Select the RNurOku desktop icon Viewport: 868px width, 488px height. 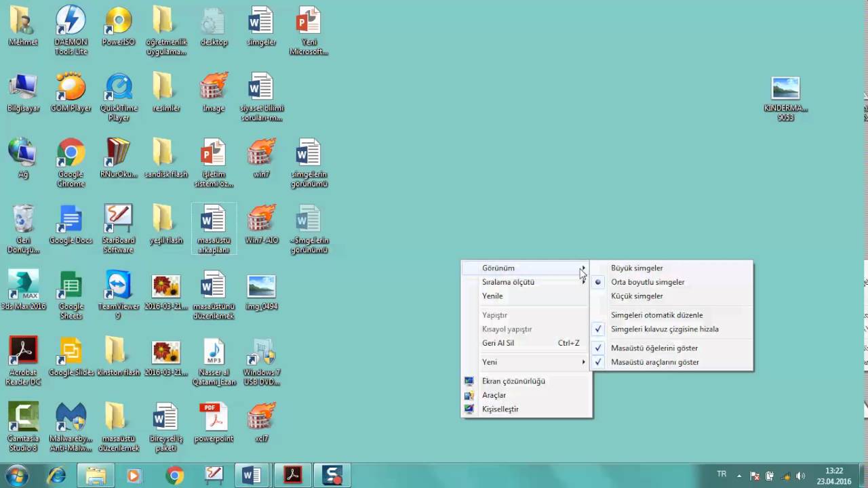119,158
